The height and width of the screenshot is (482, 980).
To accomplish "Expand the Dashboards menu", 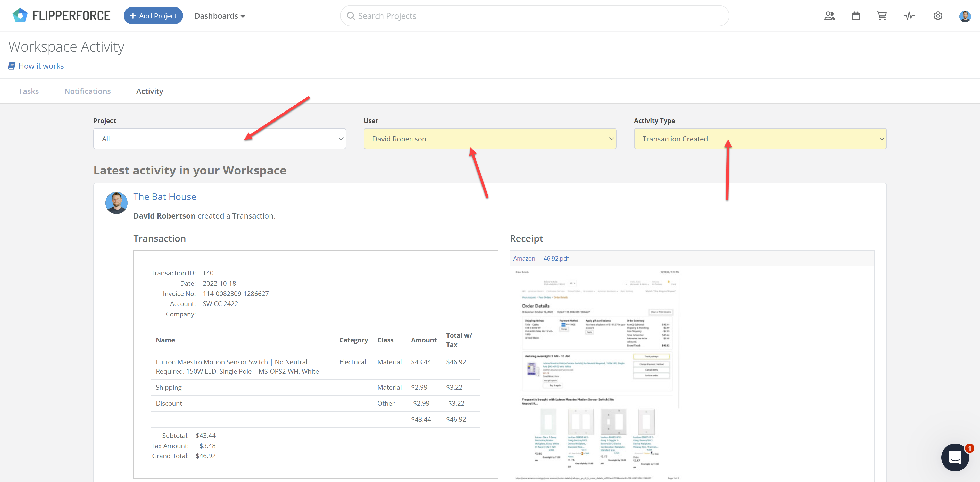I will [220, 16].
